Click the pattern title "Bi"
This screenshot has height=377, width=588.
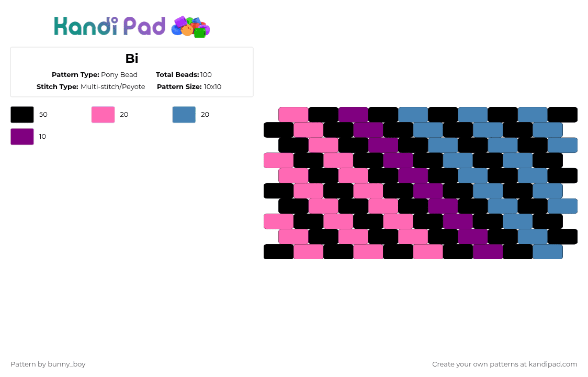(x=132, y=59)
